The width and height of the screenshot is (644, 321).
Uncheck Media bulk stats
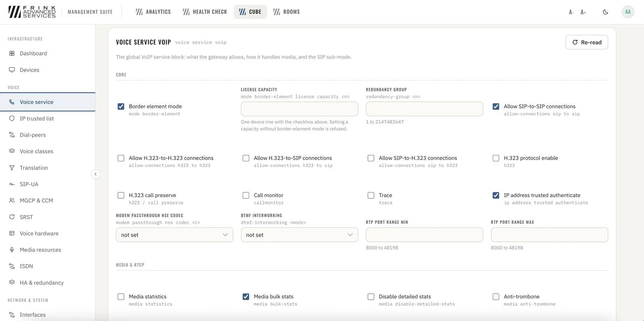[246, 297]
